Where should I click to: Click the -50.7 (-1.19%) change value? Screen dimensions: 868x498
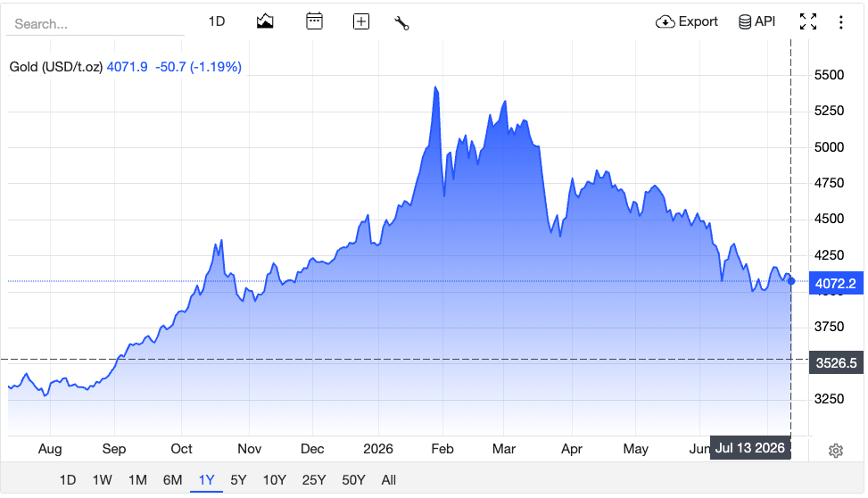198,67
